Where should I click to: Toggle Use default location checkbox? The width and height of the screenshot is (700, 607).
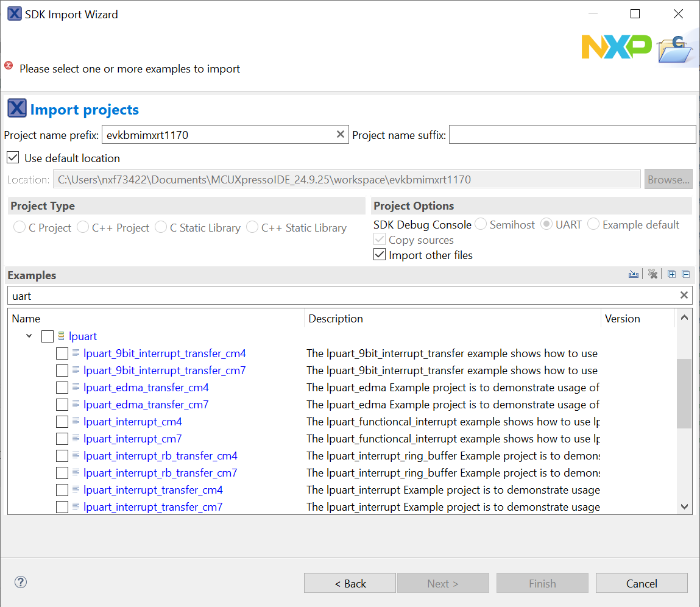point(13,158)
